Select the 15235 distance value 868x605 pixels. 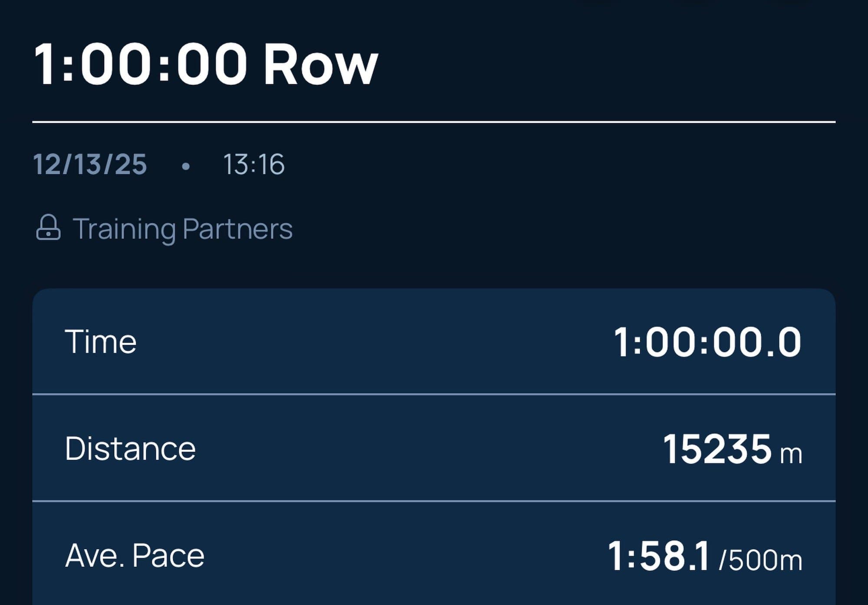pos(717,449)
